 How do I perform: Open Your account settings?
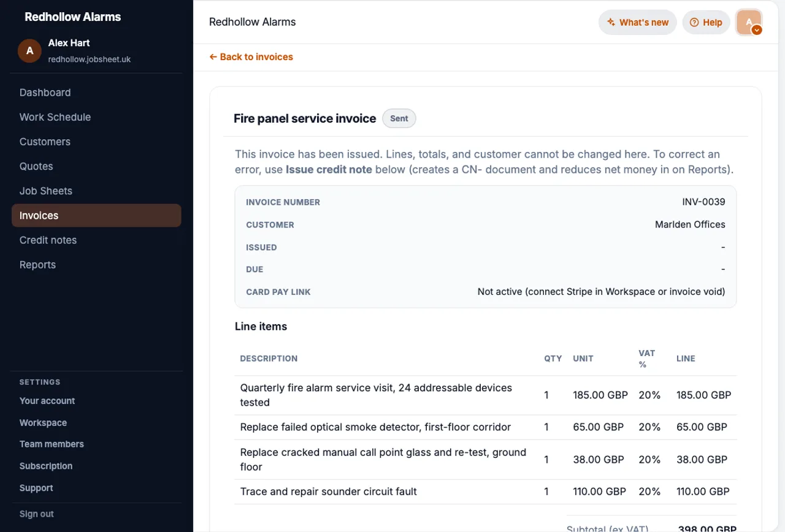tap(47, 401)
